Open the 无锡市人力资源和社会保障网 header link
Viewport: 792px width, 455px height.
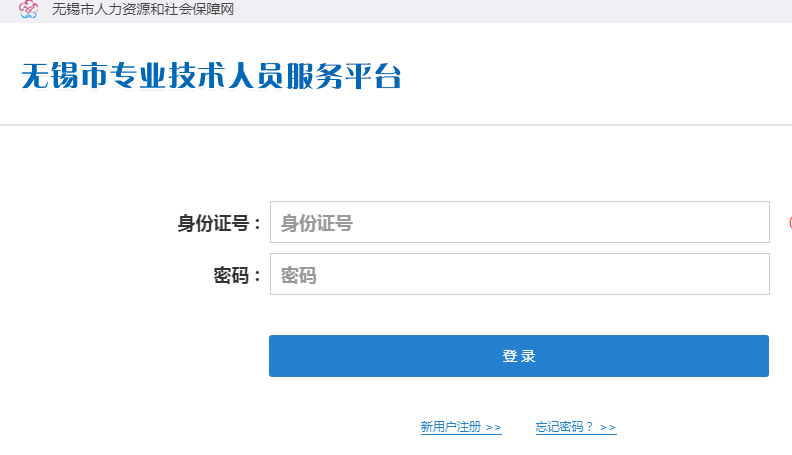(x=143, y=9)
